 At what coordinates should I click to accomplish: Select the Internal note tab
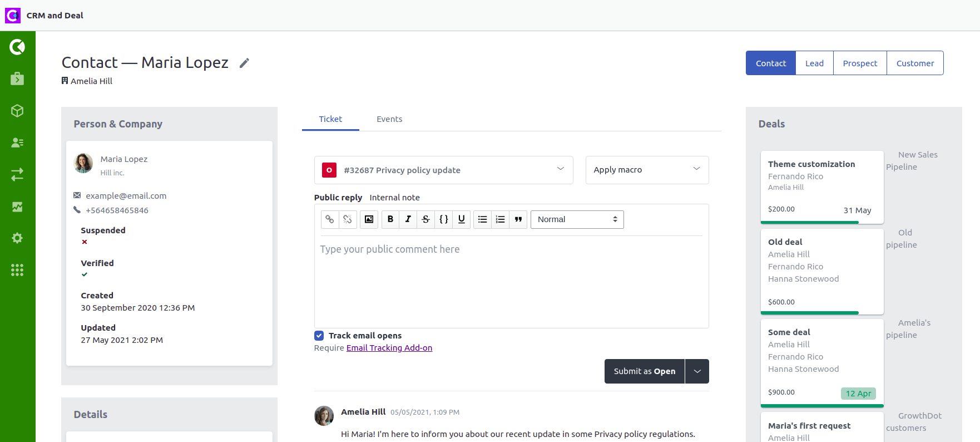[x=394, y=198]
